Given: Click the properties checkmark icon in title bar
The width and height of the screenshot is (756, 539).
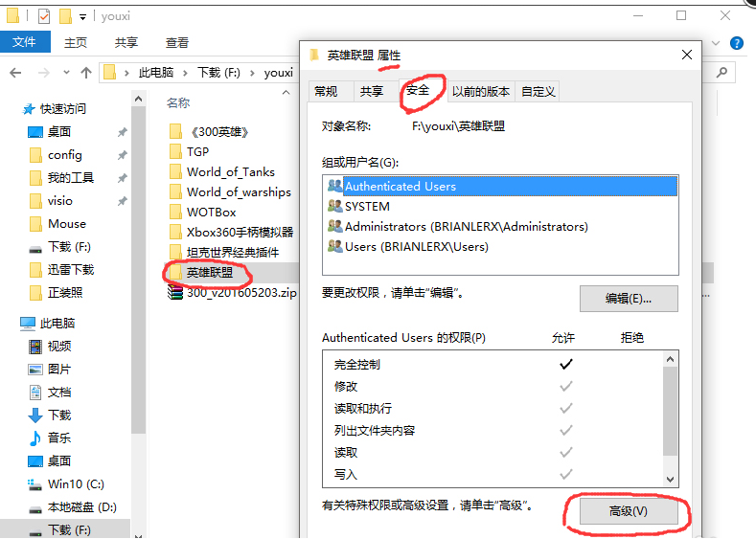Looking at the screenshot, I should tap(45, 16).
